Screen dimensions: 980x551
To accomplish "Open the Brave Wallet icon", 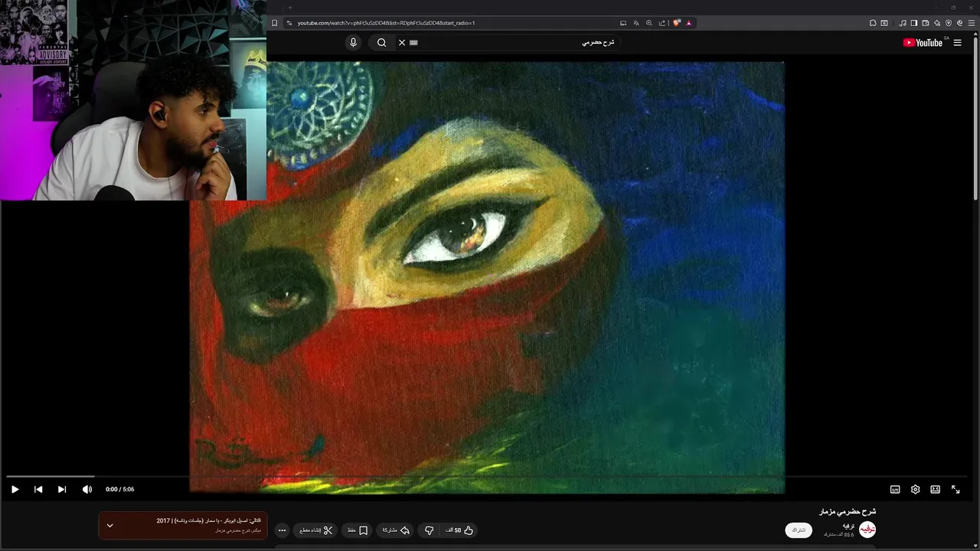I will coord(926,23).
